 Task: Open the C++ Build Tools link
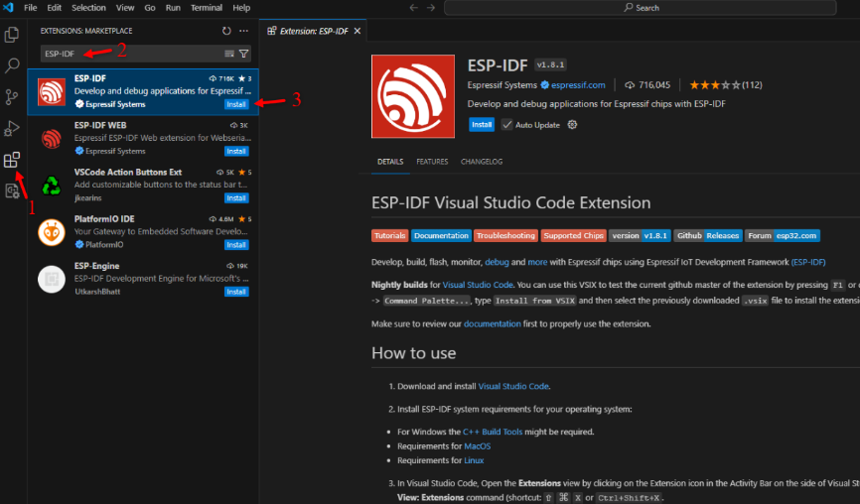493,432
